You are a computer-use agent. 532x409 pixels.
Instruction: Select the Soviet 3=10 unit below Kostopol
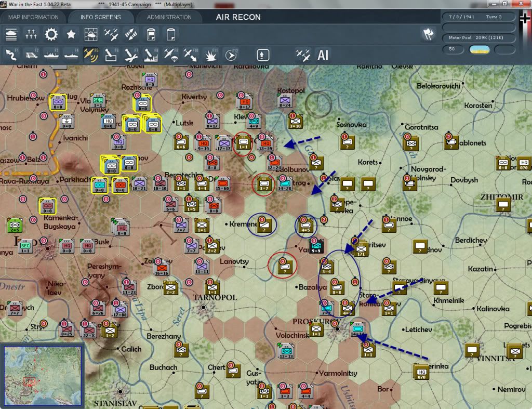click(x=296, y=122)
